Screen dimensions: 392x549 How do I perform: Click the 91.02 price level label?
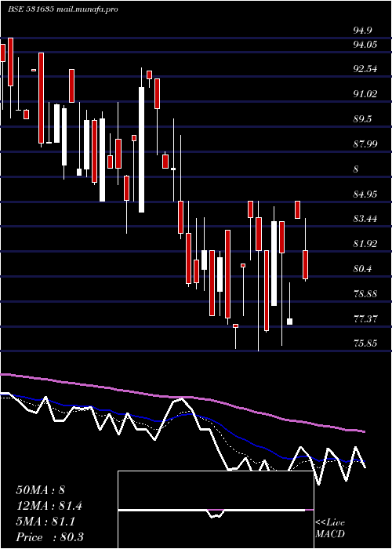365,94
